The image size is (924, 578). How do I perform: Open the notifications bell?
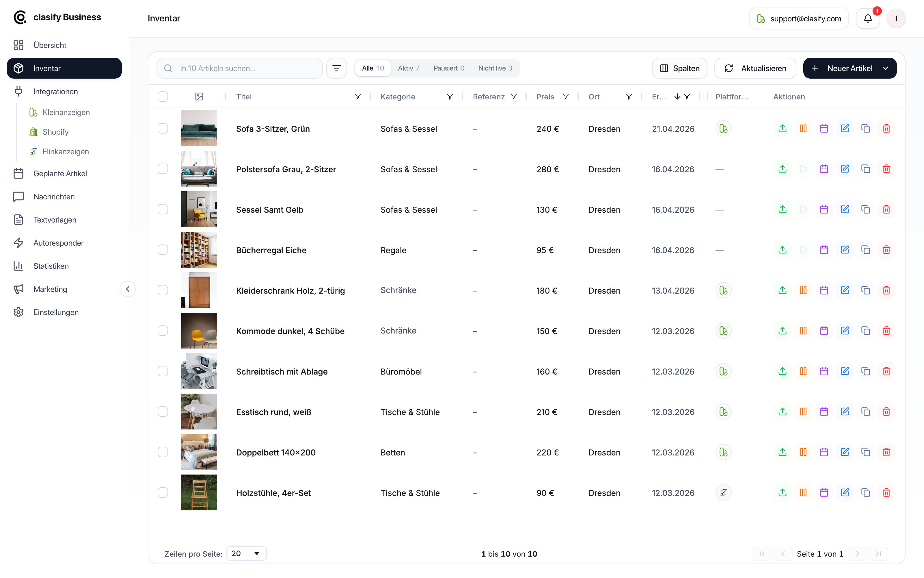[868, 18]
